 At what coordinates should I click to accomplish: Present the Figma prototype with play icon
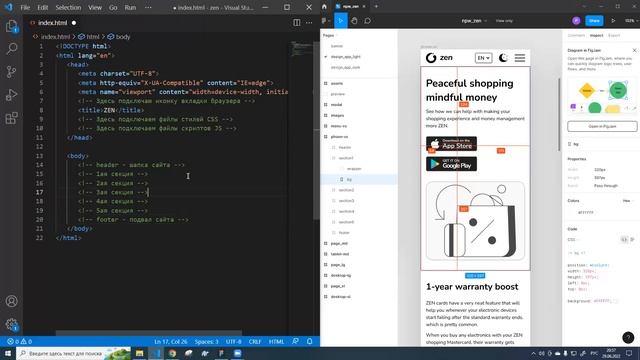613,21
